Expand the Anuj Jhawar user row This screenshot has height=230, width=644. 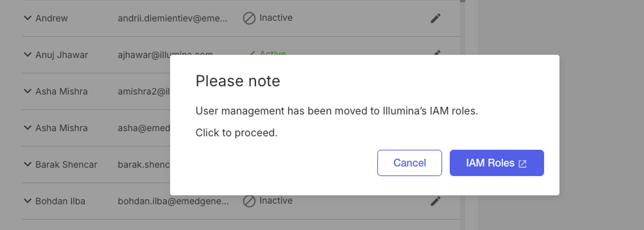point(28,55)
